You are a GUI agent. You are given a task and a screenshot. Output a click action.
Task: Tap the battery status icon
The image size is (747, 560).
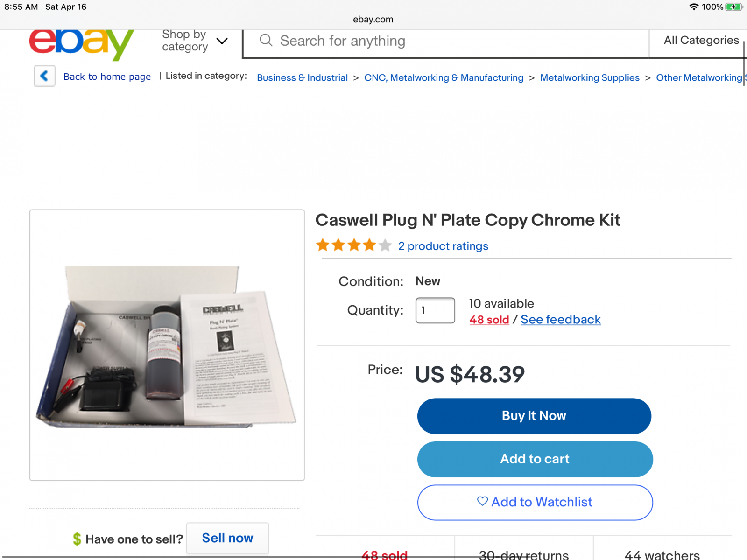pyautogui.click(x=734, y=7)
